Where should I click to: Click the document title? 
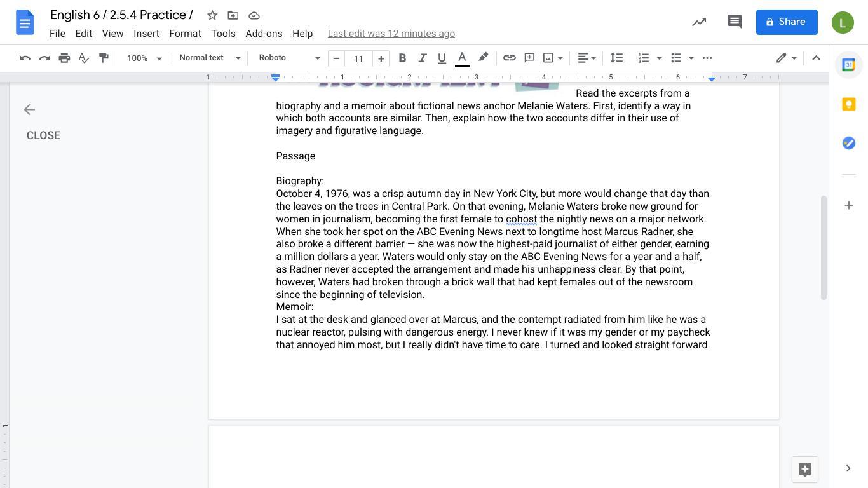pos(121,15)
